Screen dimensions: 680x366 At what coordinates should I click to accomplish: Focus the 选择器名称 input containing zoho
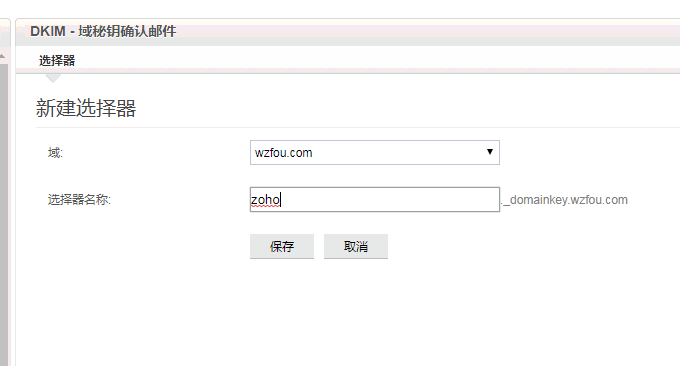tap(375, 199)
